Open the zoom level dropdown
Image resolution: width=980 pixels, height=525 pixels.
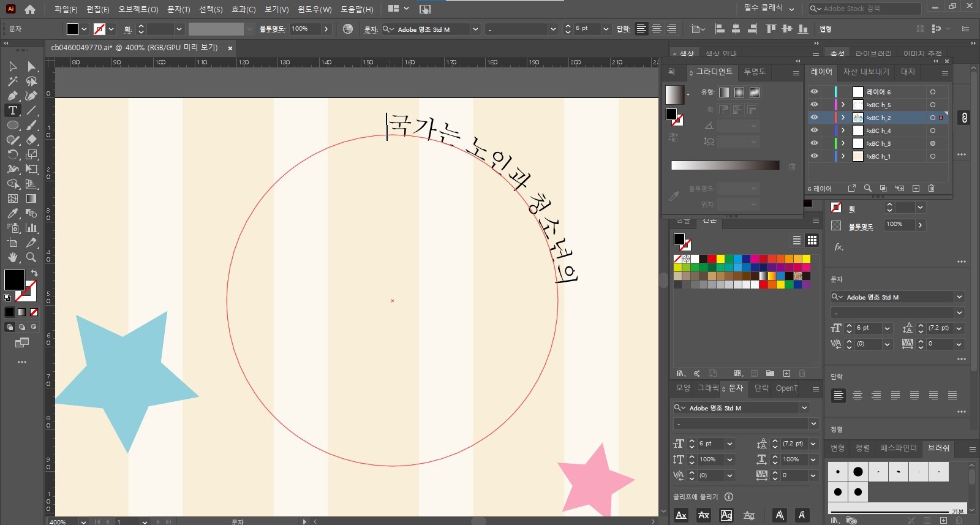pyautogui.click(x=83, y=522)
